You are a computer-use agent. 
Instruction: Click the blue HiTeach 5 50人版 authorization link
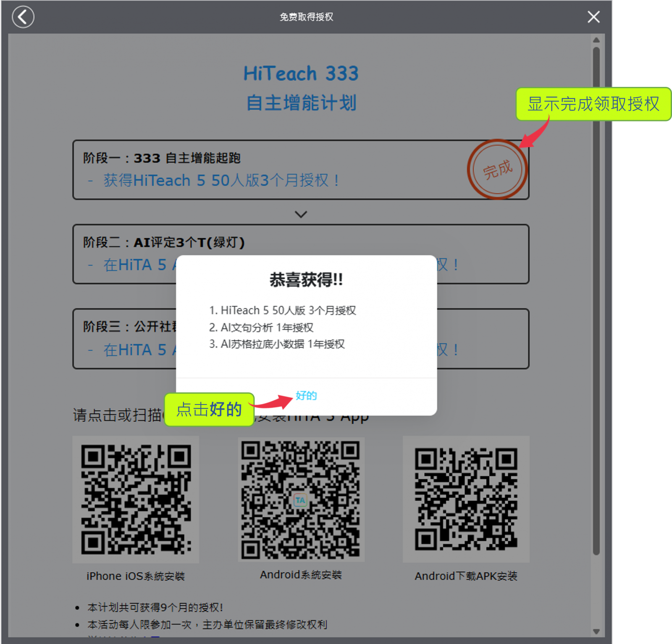coord(220,180)
